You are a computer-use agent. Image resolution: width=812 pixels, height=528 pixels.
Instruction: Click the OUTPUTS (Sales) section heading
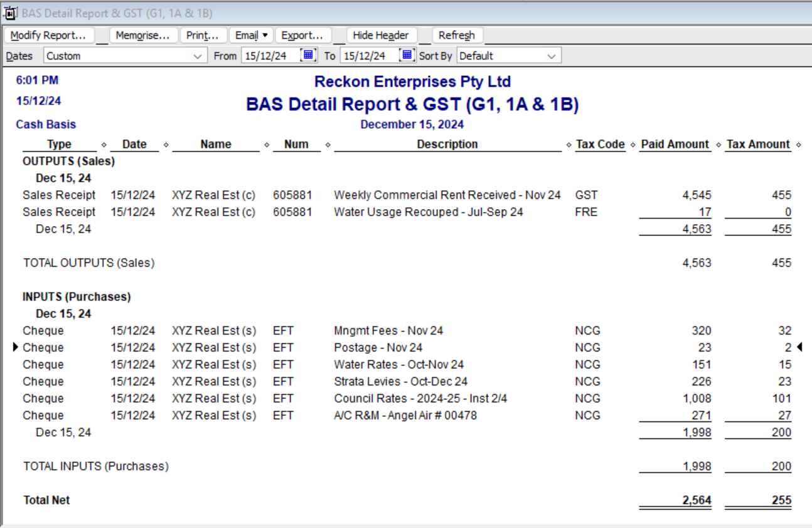(69, 161)
